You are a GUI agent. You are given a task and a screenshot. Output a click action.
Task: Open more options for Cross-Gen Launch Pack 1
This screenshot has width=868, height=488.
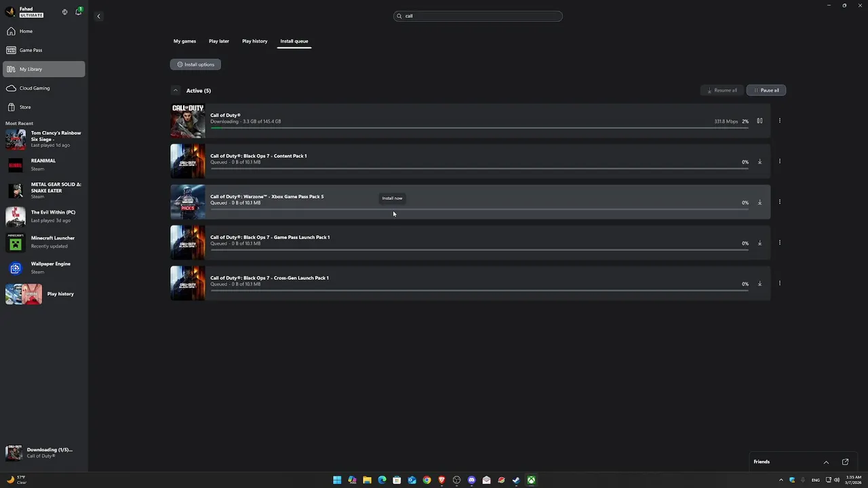click(780, 283)
